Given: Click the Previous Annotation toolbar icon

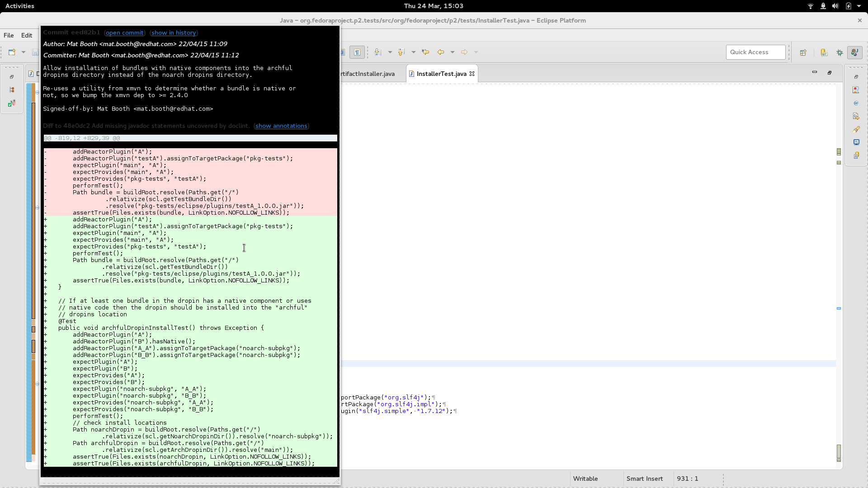Looking at the screenshot, I should pyautogui.click(x=401, y=52).
